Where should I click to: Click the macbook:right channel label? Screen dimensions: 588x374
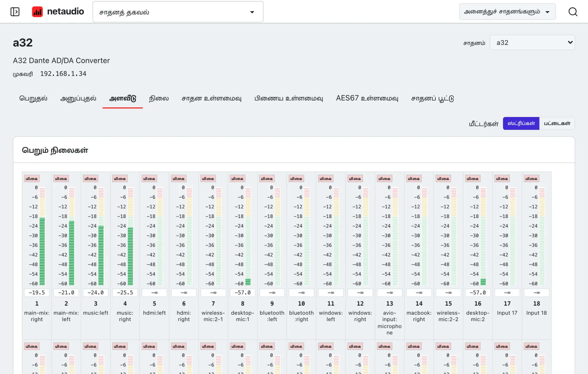point(419,316)
